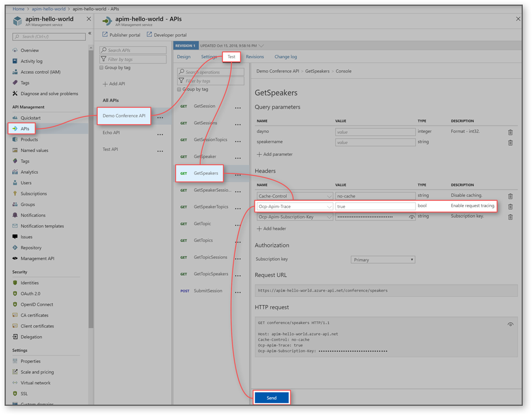Image resolution: width=532 pixels, height=415 pixels.
Task: Select the SubmitSession POST operation
Action: pos(208,291)
